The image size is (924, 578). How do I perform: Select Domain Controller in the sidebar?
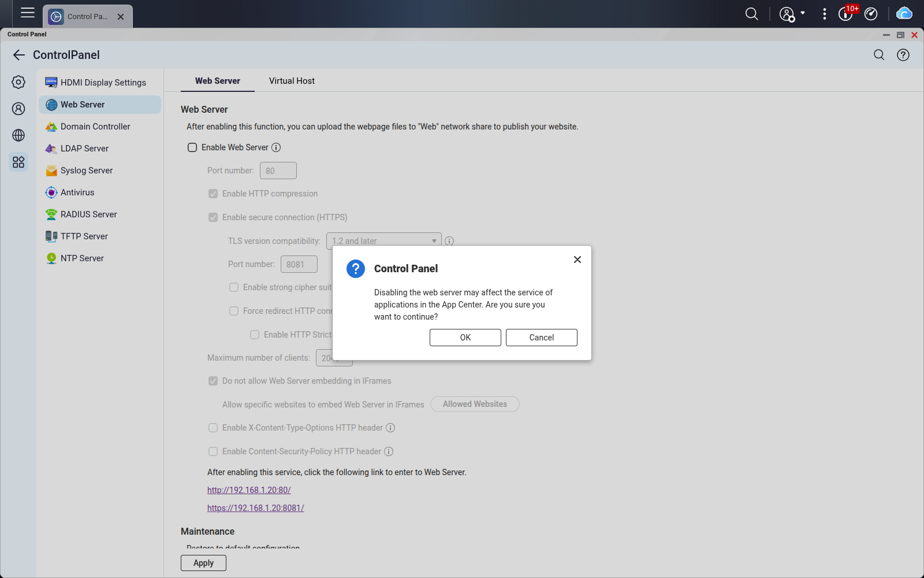(100, 127)
